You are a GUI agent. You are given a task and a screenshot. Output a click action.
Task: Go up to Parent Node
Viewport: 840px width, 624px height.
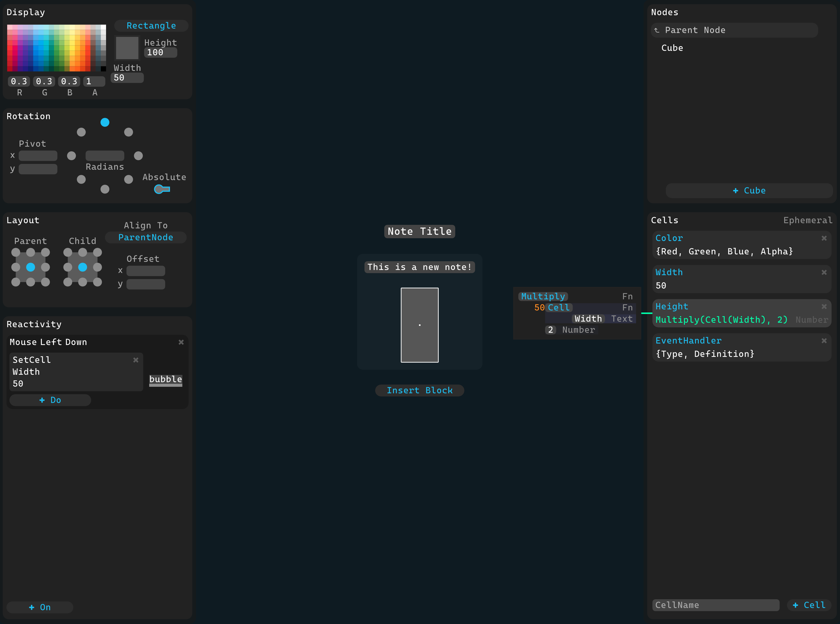[734, 30]
